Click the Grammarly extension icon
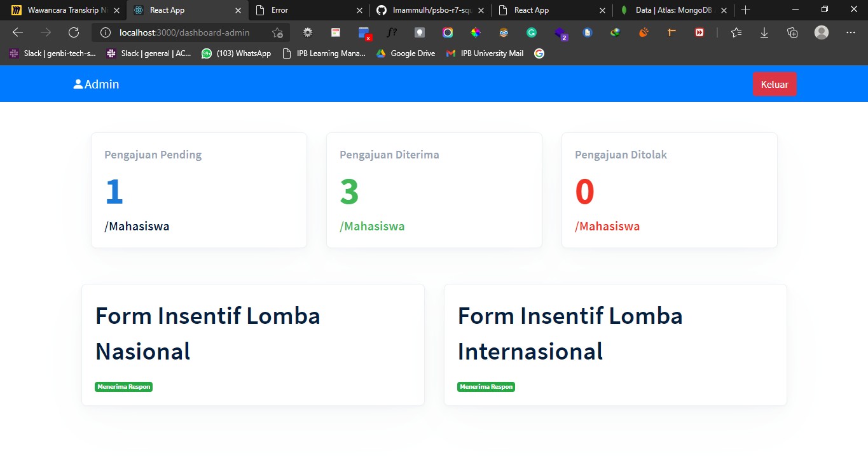 tap(532, 32)
